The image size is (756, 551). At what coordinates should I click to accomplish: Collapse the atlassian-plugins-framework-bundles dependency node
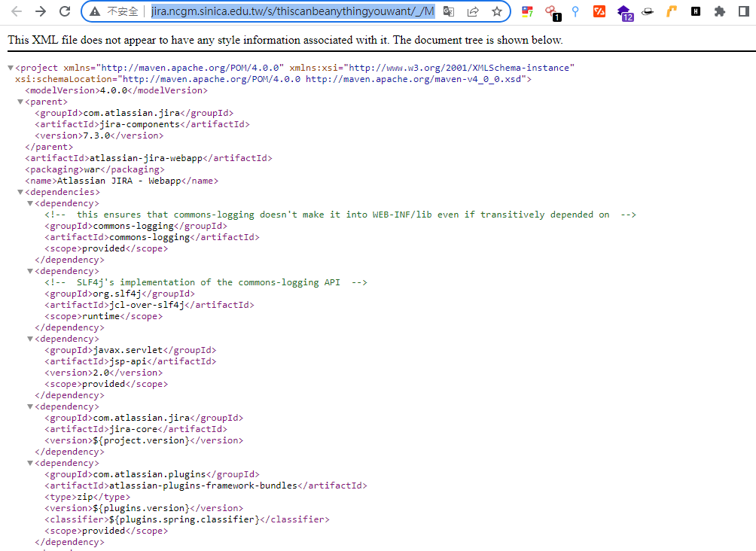[x=30, y=463]
